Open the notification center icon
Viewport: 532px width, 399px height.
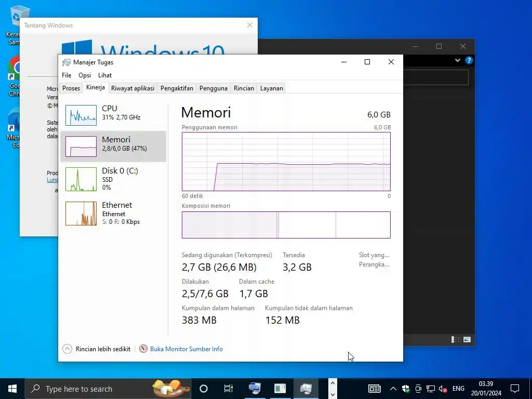click(515, 389)
